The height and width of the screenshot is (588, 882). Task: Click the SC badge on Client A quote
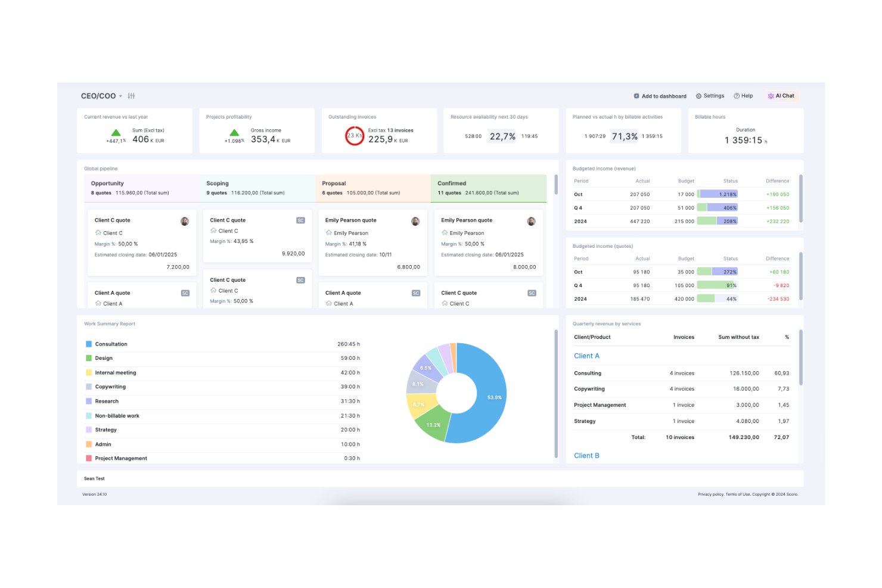(x=185, y=293)
